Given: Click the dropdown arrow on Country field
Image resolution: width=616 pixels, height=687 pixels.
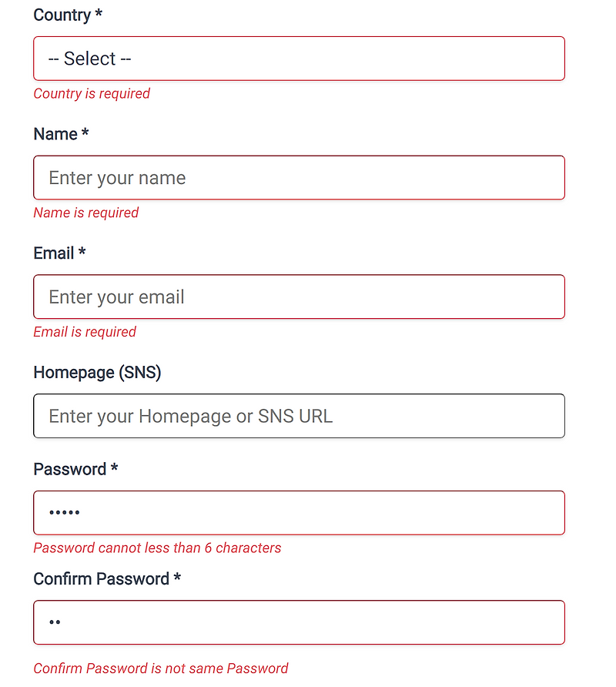Looking at the screenshot, I should click(x=547, y=59).
